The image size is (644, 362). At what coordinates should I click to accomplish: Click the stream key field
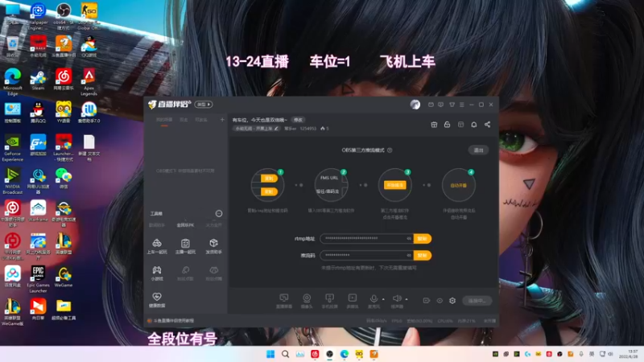(x=367, y=255)
